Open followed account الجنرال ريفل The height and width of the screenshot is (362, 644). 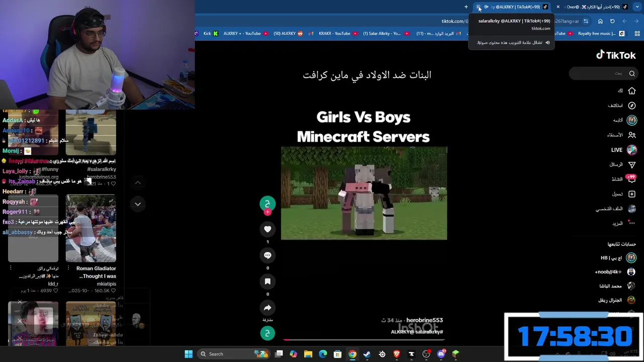point(617,300)
